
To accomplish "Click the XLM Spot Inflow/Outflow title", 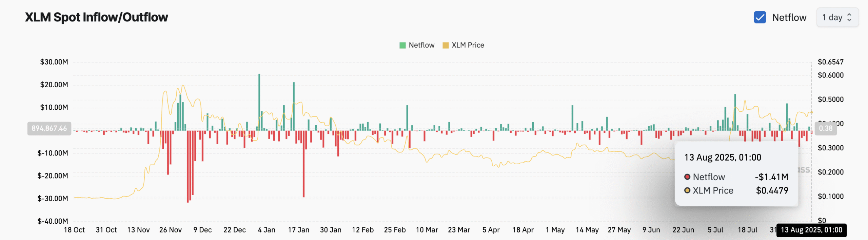I will click(x=96, y=17).
